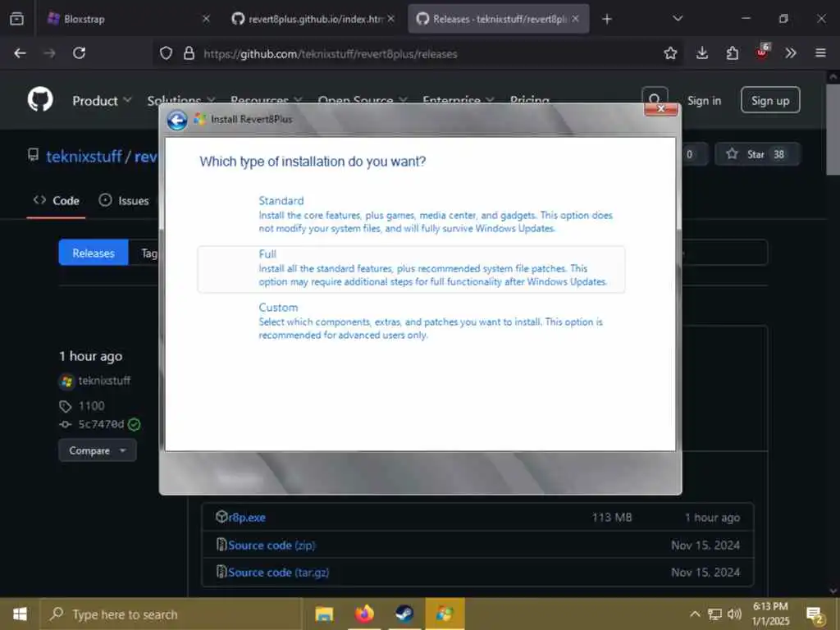Switch to the Code tab
This screenshot has width=840, height=630.
pyautogui.click(x=57, y=201)
